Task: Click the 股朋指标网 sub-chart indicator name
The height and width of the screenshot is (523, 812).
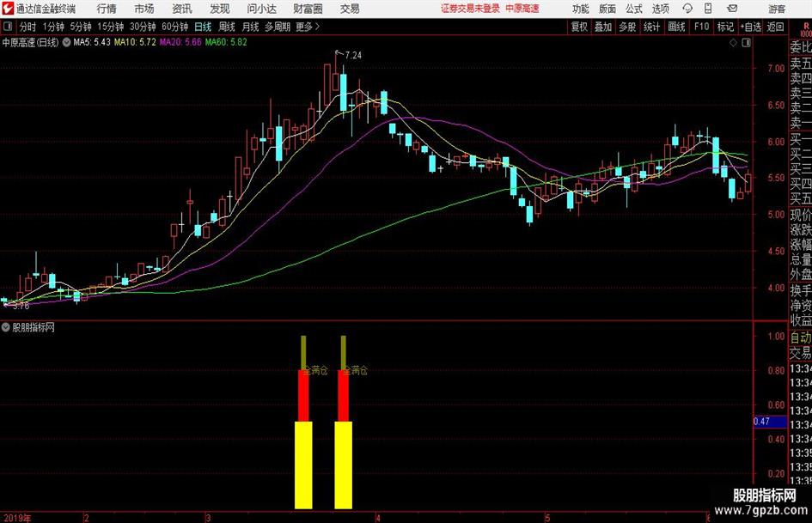Action: (34, 327)
